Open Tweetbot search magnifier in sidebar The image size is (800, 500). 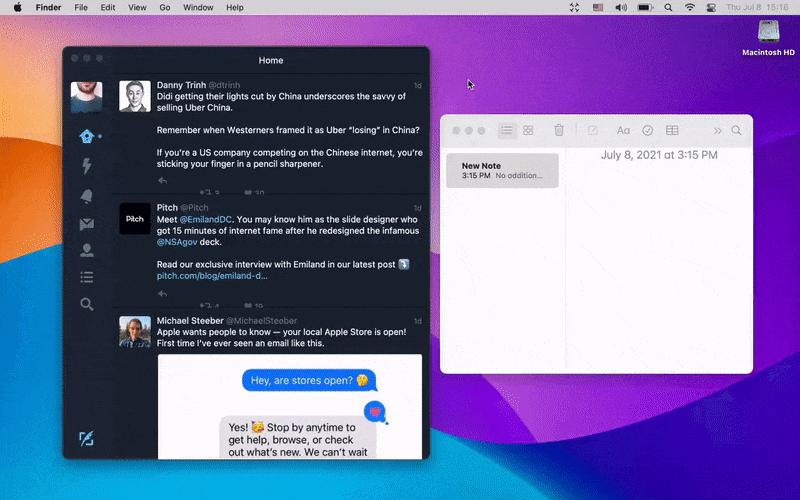coord(87,304)
